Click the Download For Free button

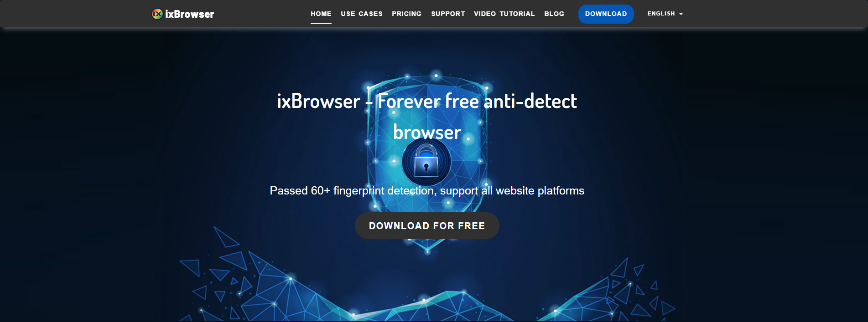tap(427, 225)
